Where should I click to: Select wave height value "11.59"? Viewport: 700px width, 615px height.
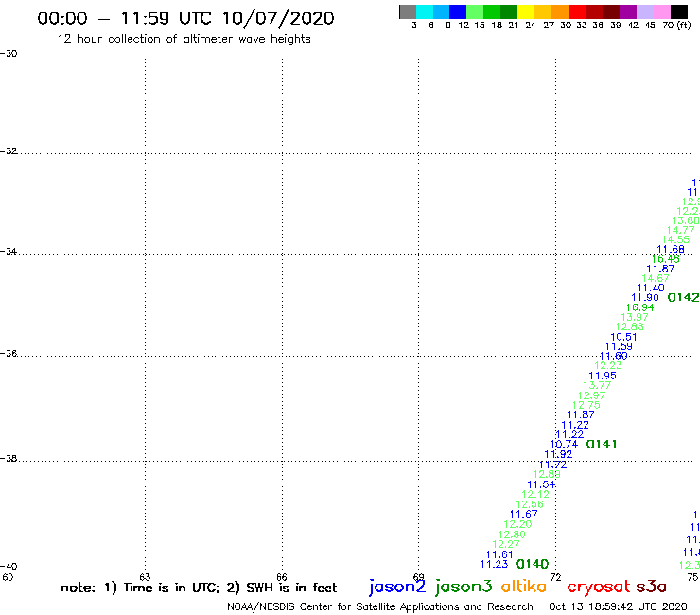(x=619, y=346)
